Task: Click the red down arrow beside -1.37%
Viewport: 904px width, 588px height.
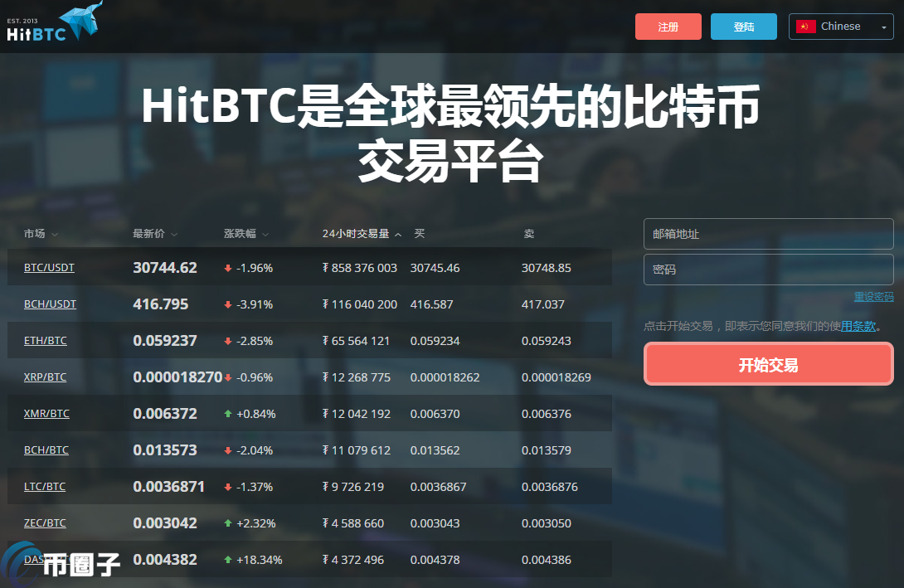Action: click(228, 487)
